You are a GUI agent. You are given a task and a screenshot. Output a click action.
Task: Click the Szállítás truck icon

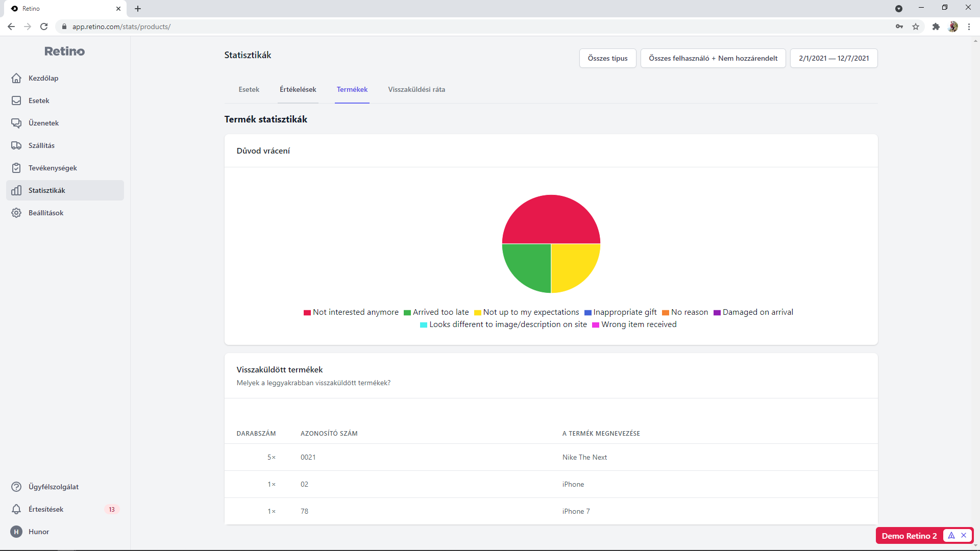coord(16,145)
